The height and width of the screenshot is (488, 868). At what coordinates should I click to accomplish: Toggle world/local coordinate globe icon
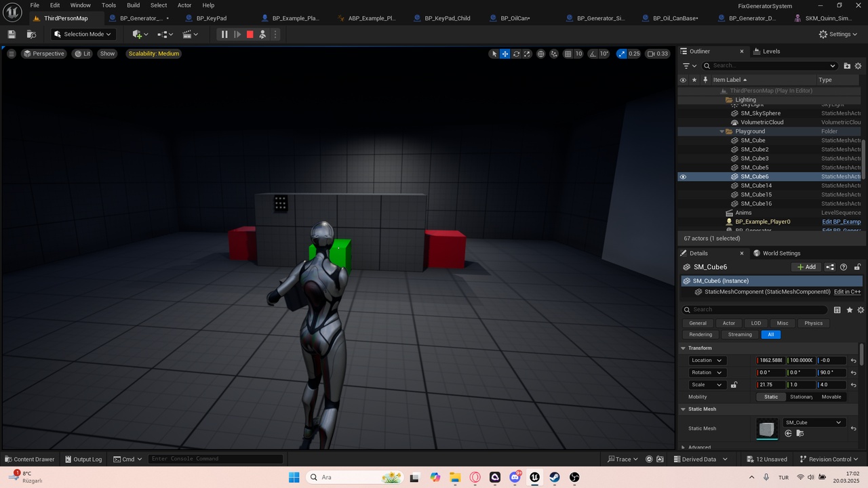(541, 54)
